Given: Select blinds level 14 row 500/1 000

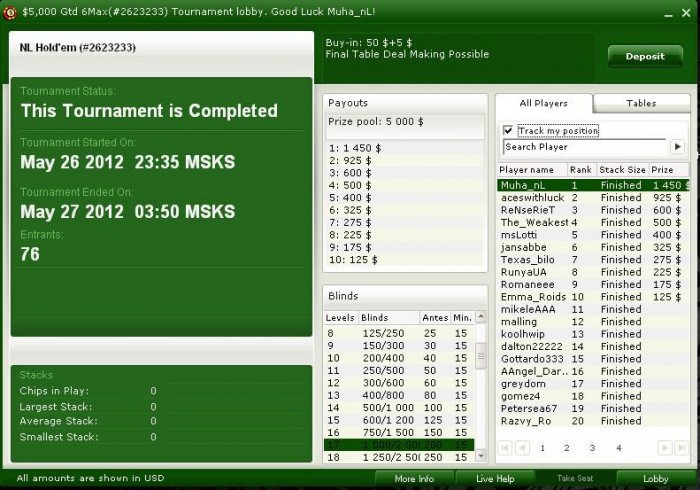Looking at the screenshot, I should click(x=399, y=408).
